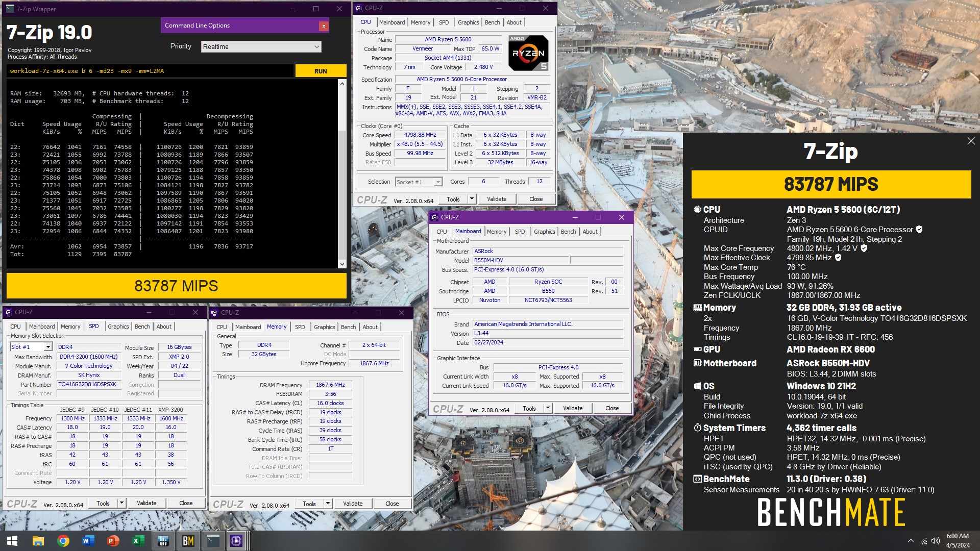Click the BIOS Version L3.44 field
980x551 pixels.
point(548,334)
